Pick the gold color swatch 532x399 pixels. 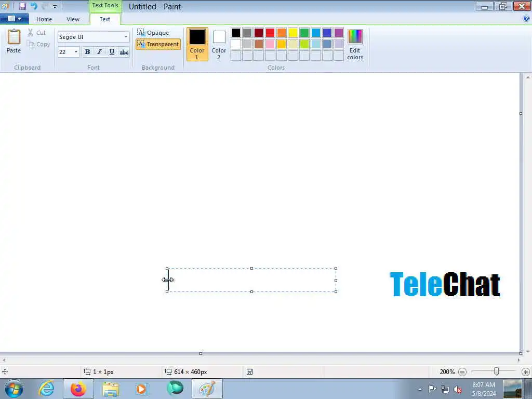282,44
